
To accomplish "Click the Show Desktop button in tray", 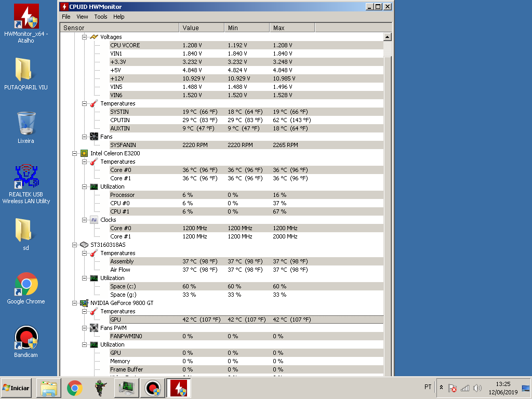I will (526, 388).
